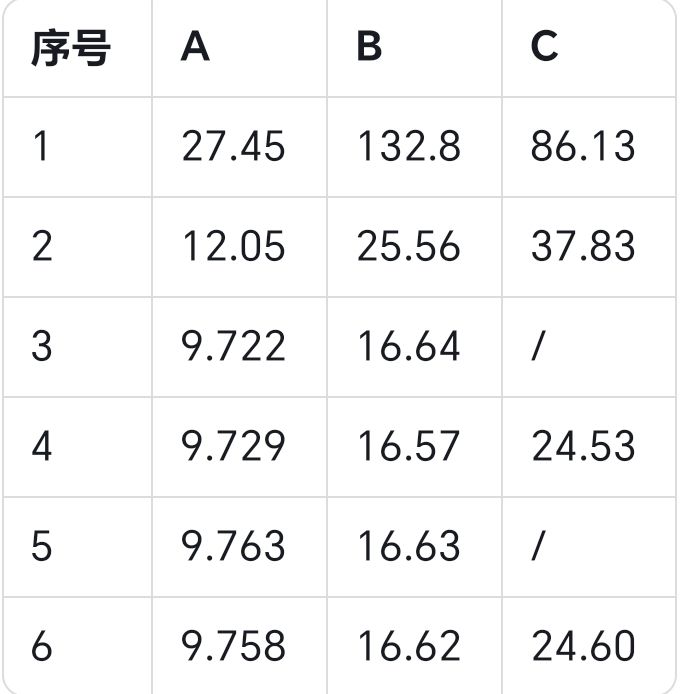Select the slash cell in row 3
Image resolution: width=680 pixels, height=694 pixels.
pyautogui.click(x=538, y=347)
